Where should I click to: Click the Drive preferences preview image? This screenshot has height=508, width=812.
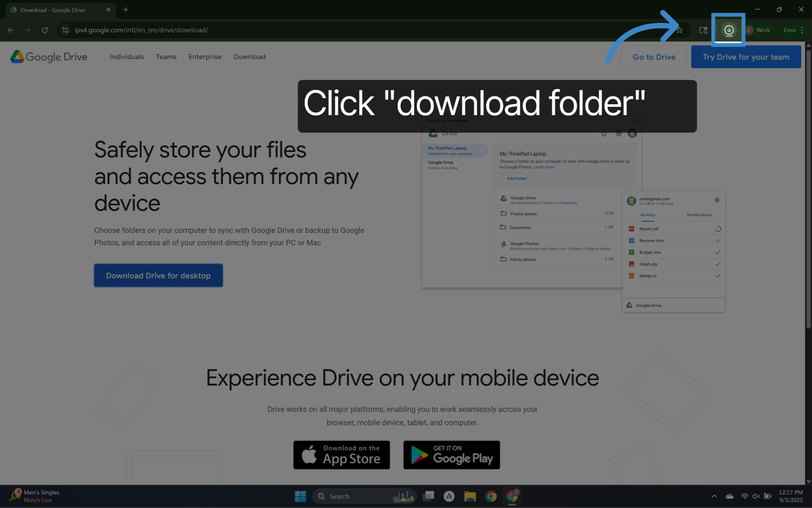(x=574, y=214)
